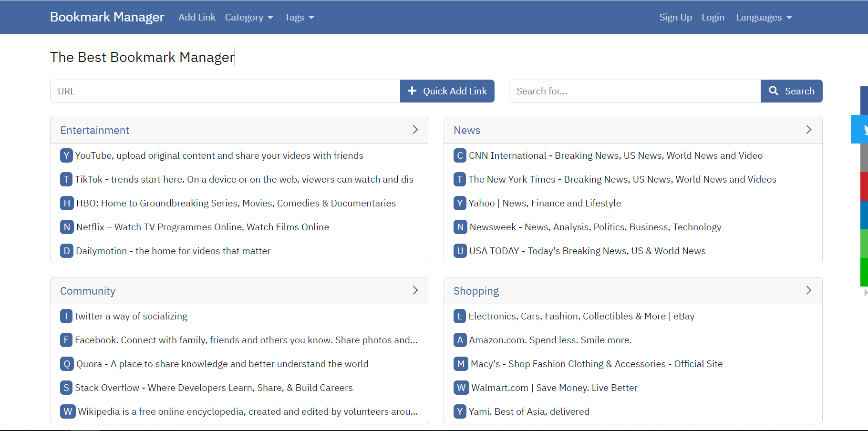The height and width of the screenshot is (431, 868).
Task: Click the magnifying glass icon in the Search button
Action: tap(774, 91)
